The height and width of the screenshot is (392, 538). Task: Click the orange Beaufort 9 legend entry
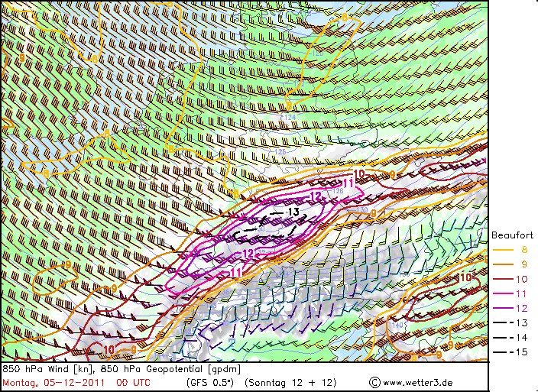point(510,264)
